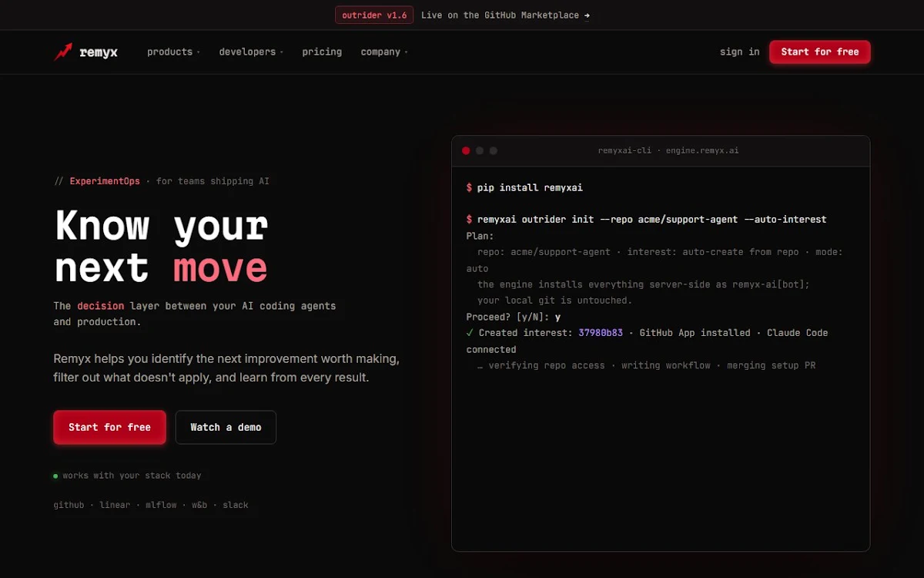Click the hero Start for free button

click(x=109, y=427)
